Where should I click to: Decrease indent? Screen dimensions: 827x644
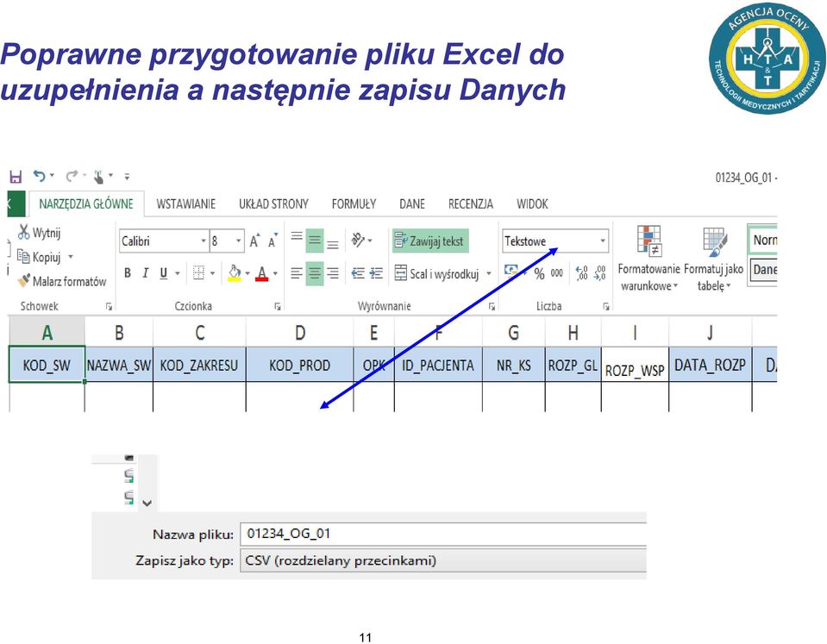tap(358, 272)
